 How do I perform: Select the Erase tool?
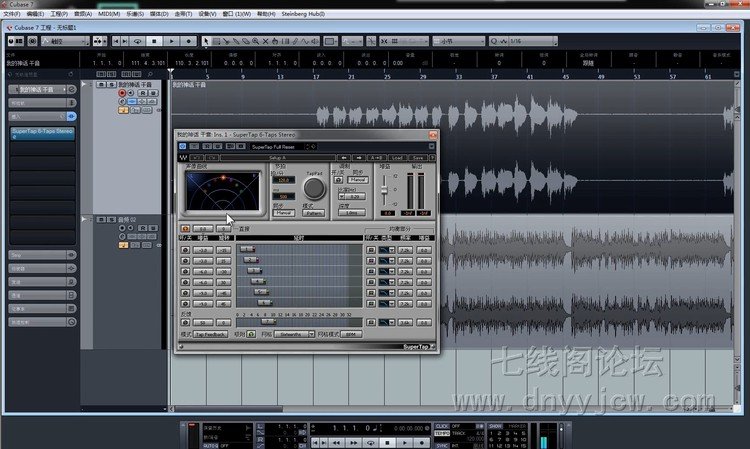pyautogui.click(x=246, y=42)
